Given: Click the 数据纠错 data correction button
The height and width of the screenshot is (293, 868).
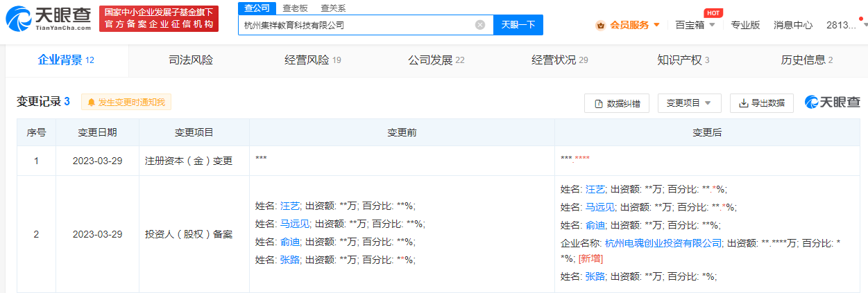Looking at the screenshot, I should [617, 103].
